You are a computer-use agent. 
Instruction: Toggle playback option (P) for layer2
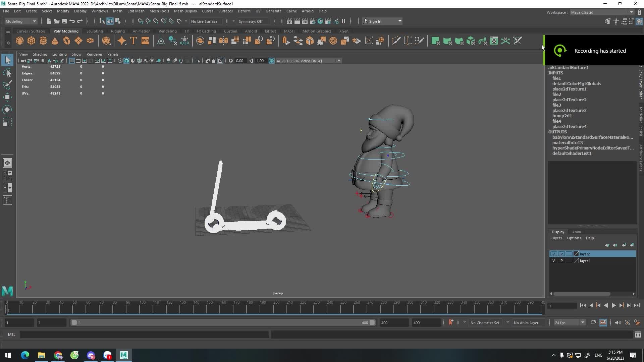pyautogui.click(x=561, y=254)
